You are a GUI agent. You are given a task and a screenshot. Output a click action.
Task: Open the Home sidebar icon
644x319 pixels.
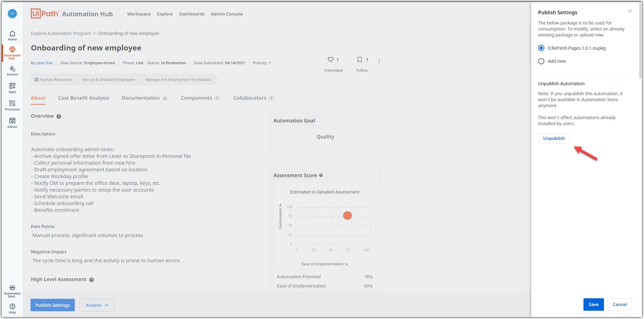point(12,36)
